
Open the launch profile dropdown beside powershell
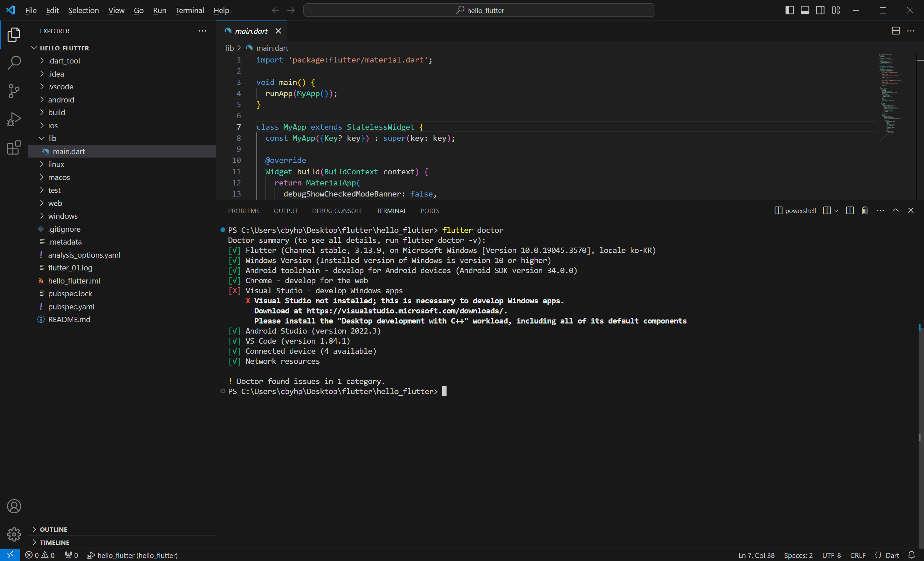(x=836, y=210)
